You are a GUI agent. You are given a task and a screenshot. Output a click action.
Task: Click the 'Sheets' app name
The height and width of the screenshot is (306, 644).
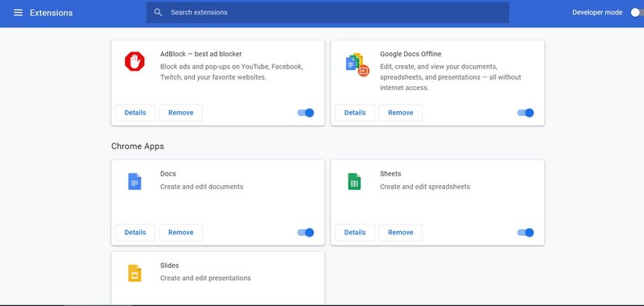pyautogui.click(x=390, y=174)
